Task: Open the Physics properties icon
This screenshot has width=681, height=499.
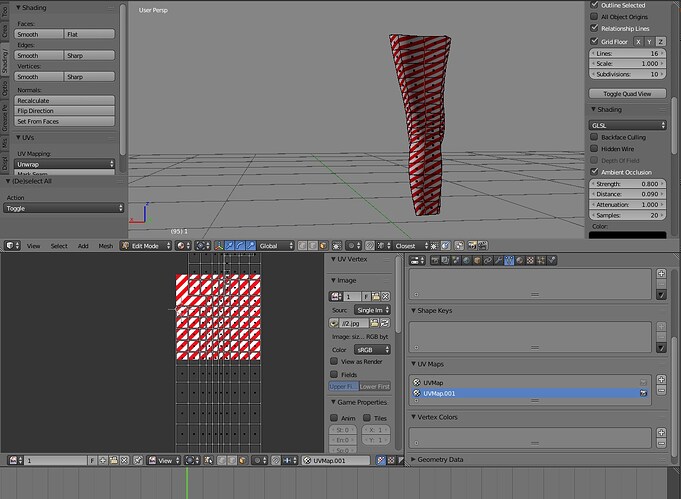Action: coord(552,261)
